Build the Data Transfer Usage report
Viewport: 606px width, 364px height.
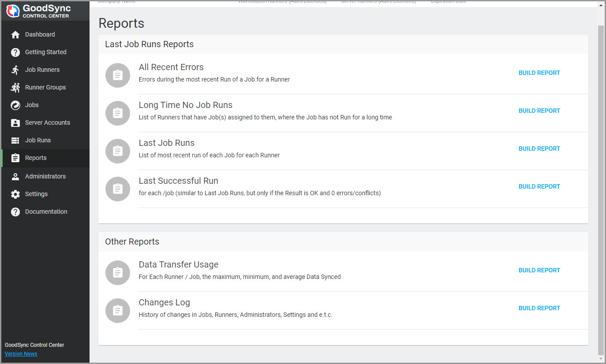click(539, 270)
